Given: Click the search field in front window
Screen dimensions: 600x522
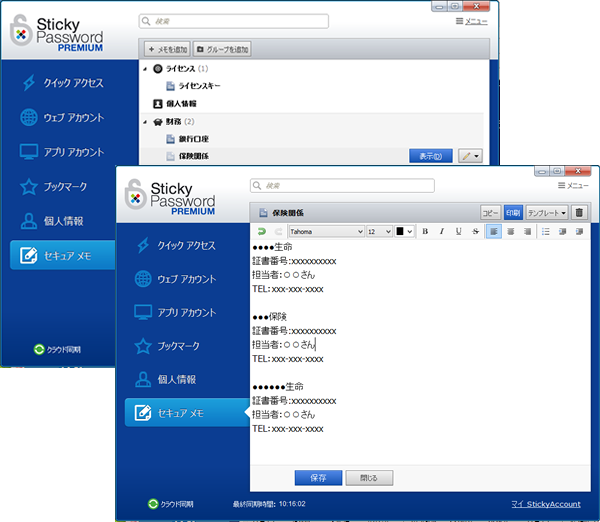Looking at the screenshot, I should [342, 186].
